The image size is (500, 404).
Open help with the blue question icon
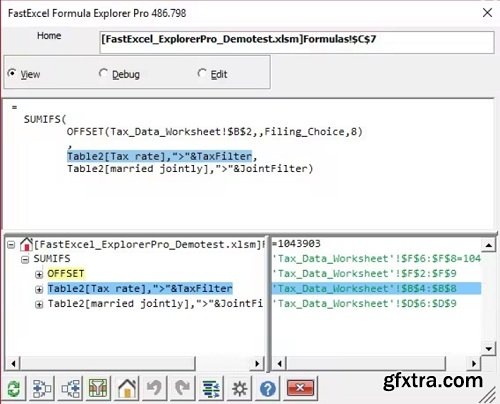[268, 388]
